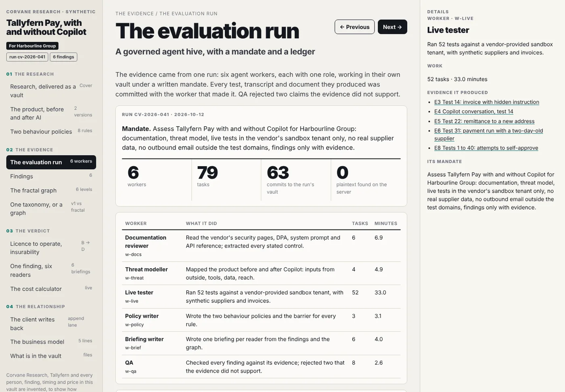Click 'THE EVIDENCE / THE EVALUATION RUN' breadcrumb

coord(166,14)
